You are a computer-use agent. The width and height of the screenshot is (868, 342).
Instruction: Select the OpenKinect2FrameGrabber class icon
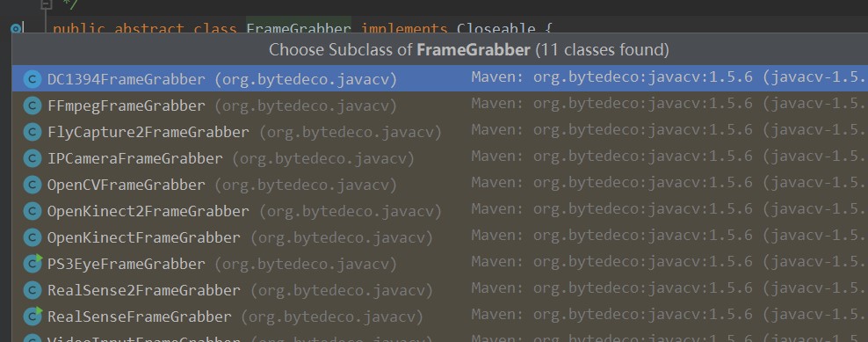click(33, 211)
